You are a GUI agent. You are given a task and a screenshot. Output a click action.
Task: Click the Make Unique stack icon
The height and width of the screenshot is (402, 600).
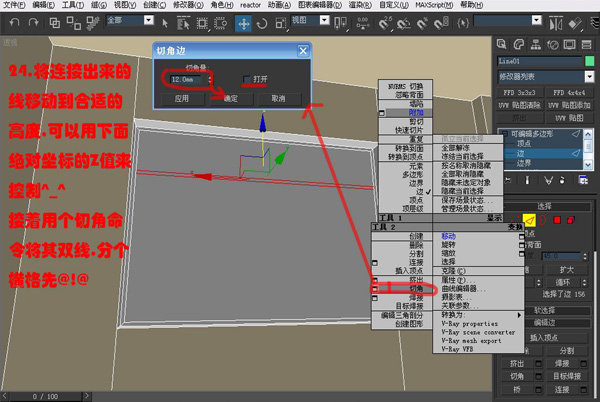coord(549,180)
